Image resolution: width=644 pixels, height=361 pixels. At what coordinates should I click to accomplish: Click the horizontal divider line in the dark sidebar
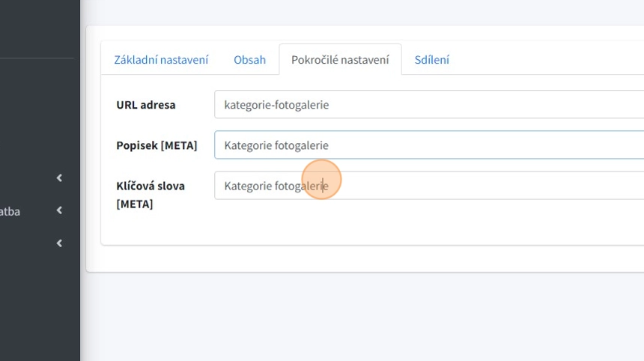pos(37,58)
